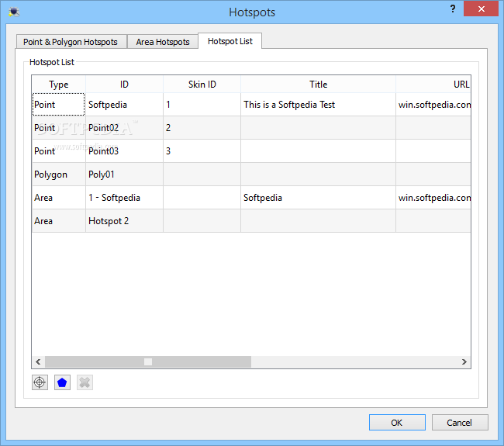Click empty Title cell of Hotspot 2 row

coord(318,221)
